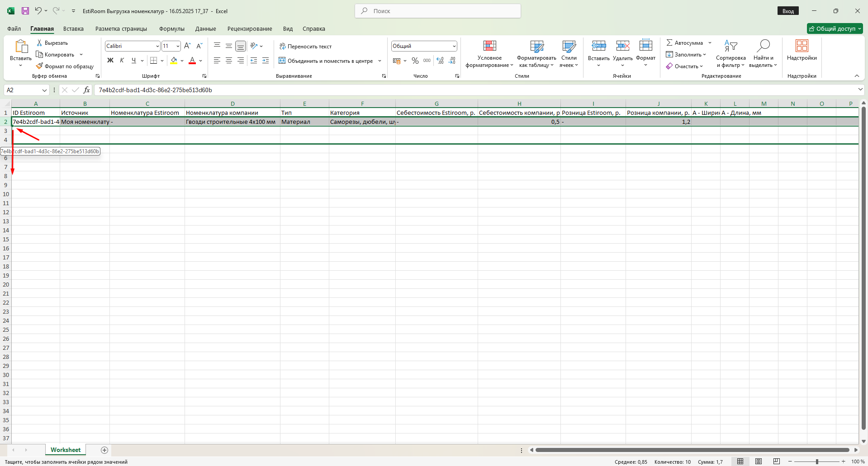Expand the number format dropdown Общий
Image resolution: width=868 pixels, height=466 pixels.
454,46
